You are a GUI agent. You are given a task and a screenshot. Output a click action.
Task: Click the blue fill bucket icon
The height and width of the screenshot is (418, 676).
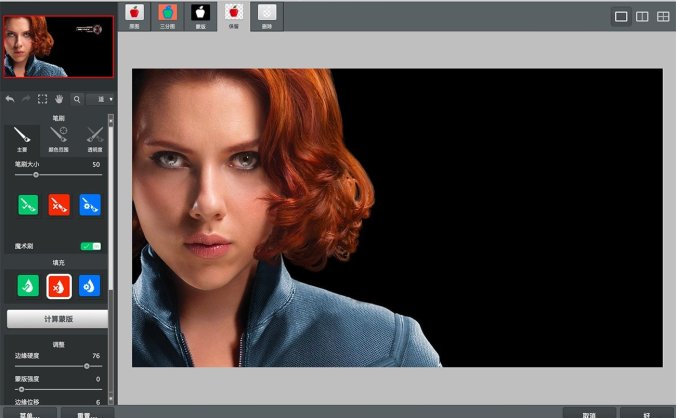90,284
